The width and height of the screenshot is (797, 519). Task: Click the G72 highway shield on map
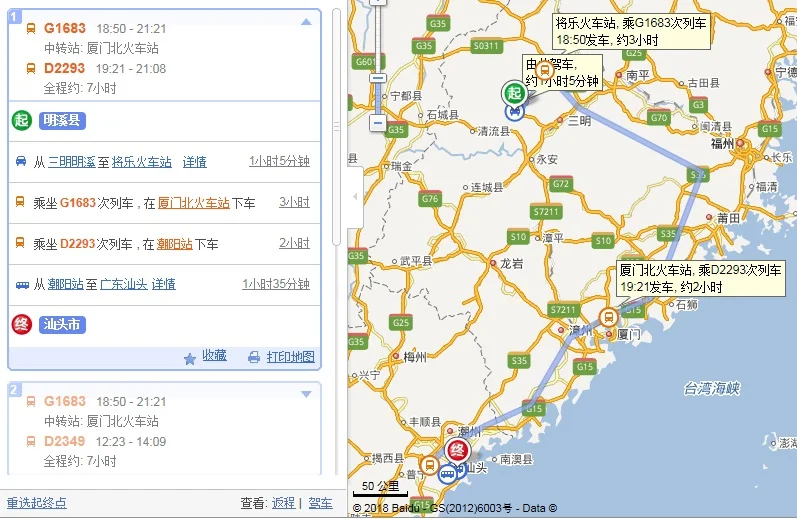coord(561,184)
